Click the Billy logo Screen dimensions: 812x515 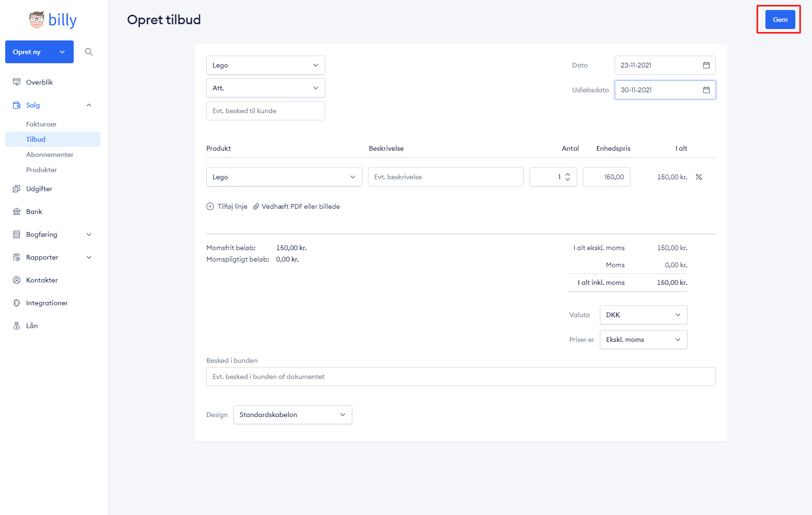coord(53,20)
